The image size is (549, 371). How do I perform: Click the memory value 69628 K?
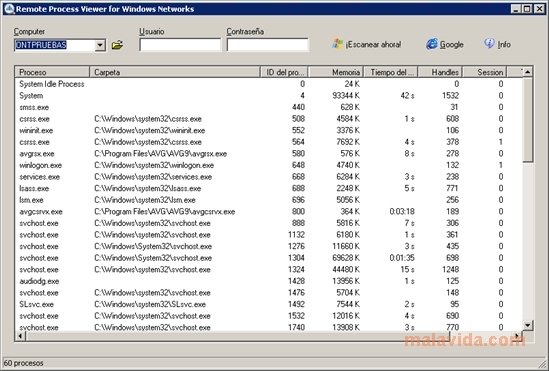coord(346,258)
